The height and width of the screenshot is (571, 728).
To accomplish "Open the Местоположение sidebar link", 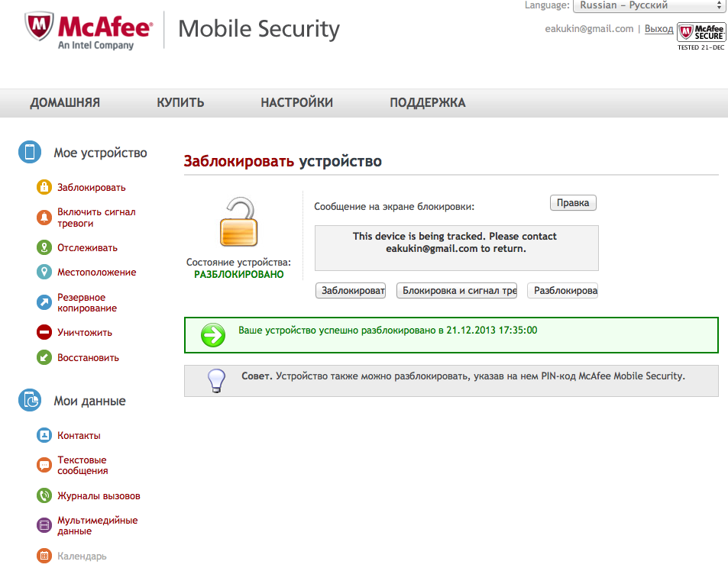I will pyautogui.click(x=96, y=273).
